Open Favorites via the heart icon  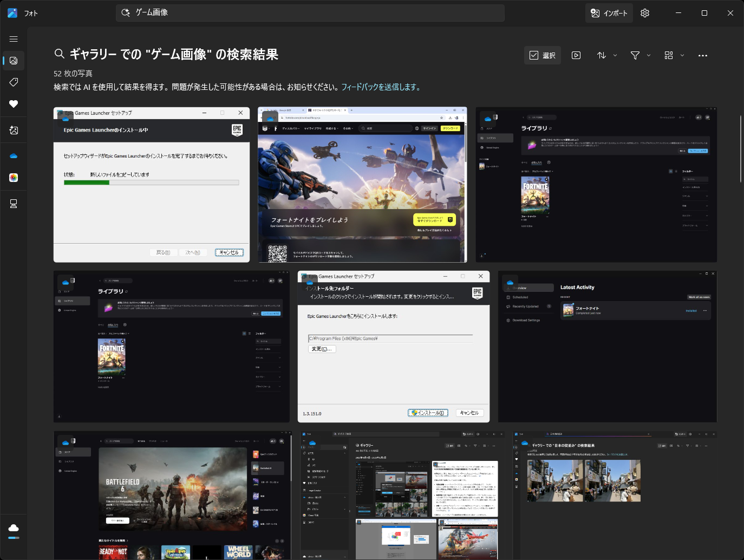pos(14,104)
